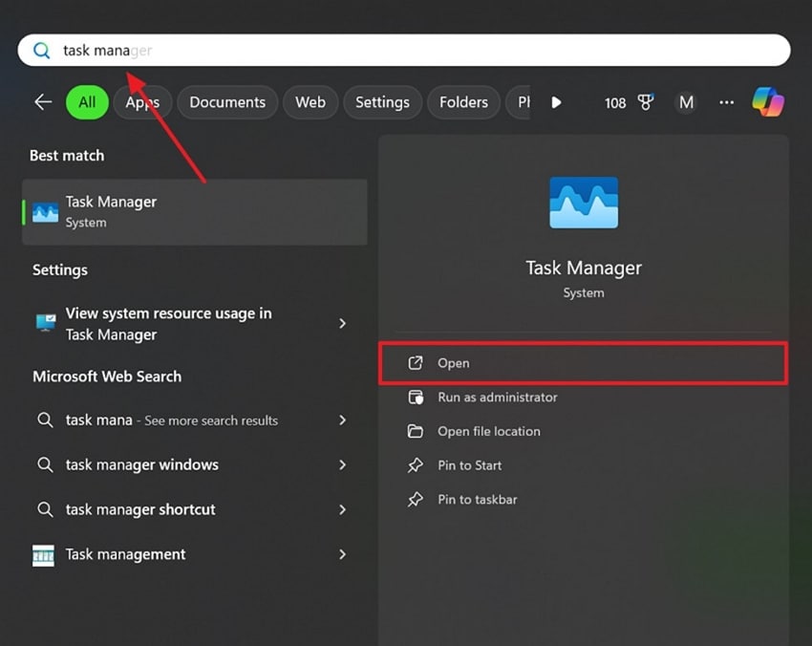Choose Pin to taskbar
812x646 pixels.
583,500
